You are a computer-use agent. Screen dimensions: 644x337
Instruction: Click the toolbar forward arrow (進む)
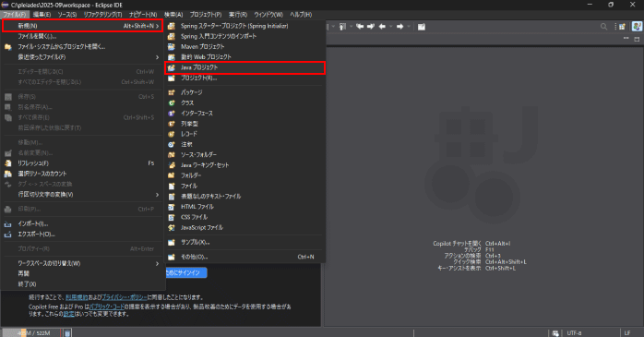tap(400, 27)
